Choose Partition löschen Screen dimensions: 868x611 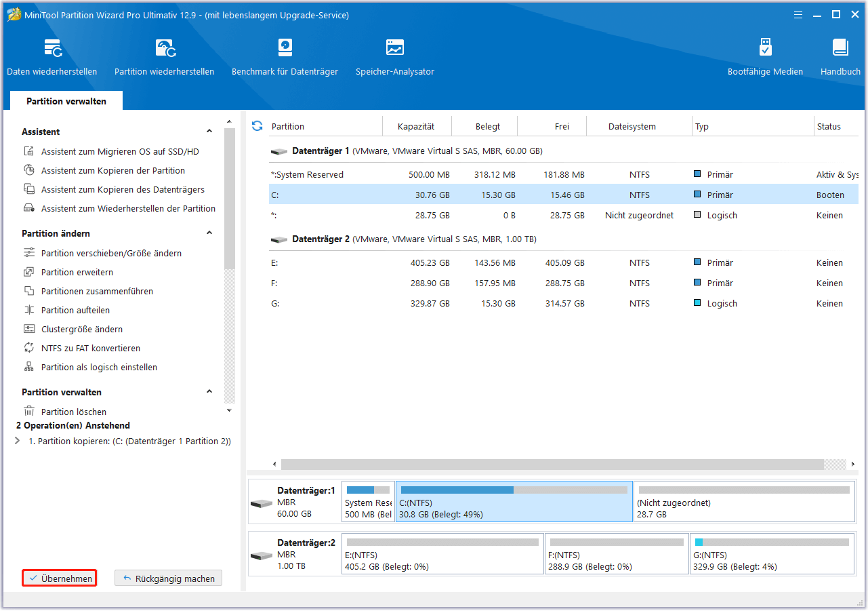[x=74, y=412]
